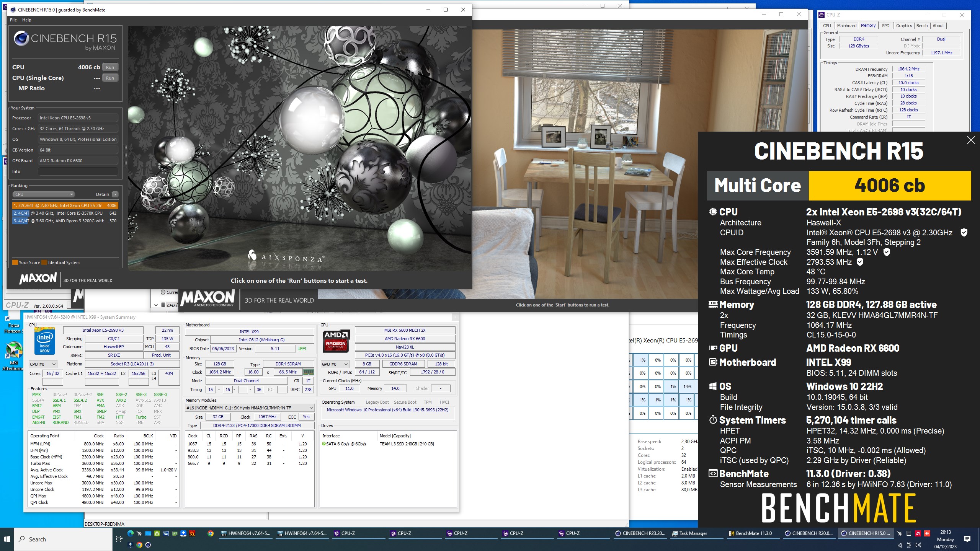The image size is (980, 551).
Task: Open Task View from the taskbar
Action: (x=119, y=539)
